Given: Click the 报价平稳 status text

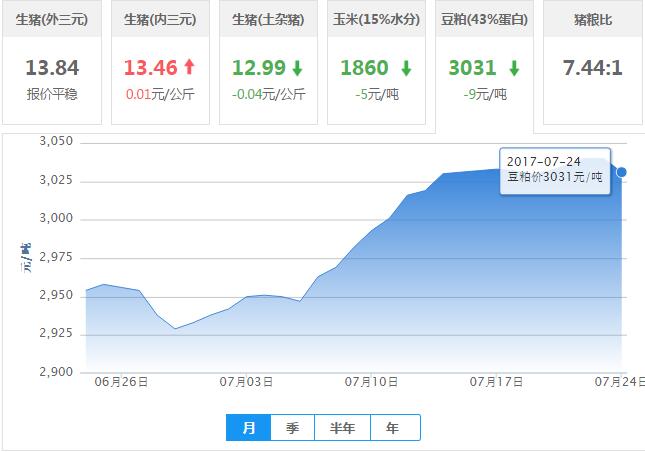Looking at the screenshot, I should tap(52, 94).
